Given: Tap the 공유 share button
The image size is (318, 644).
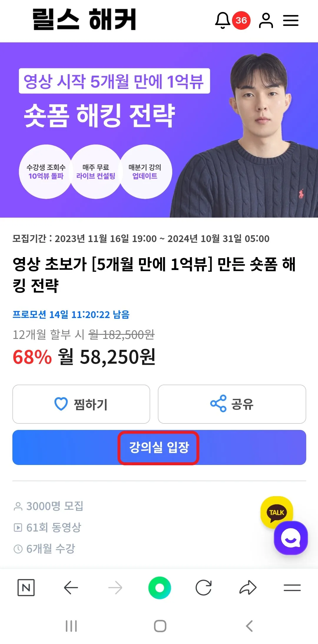Looking at the screenshot, I should tap(232, 404).
